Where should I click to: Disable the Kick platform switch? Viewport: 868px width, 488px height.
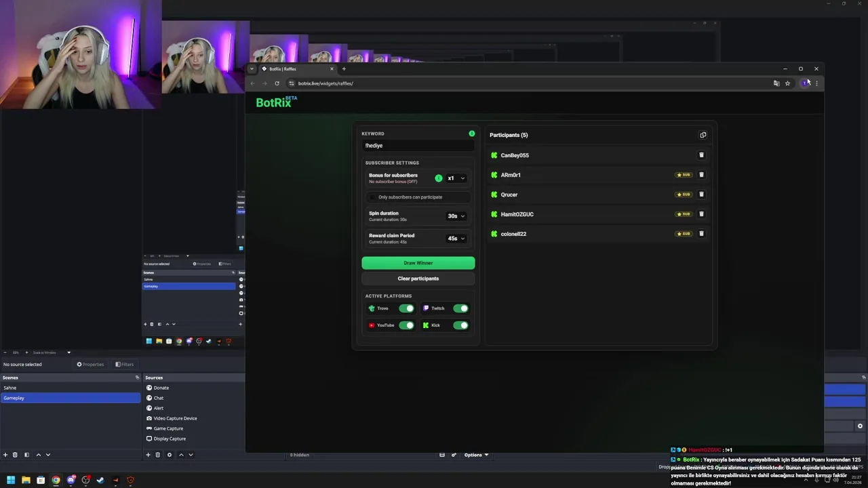(x=460, y=325)
